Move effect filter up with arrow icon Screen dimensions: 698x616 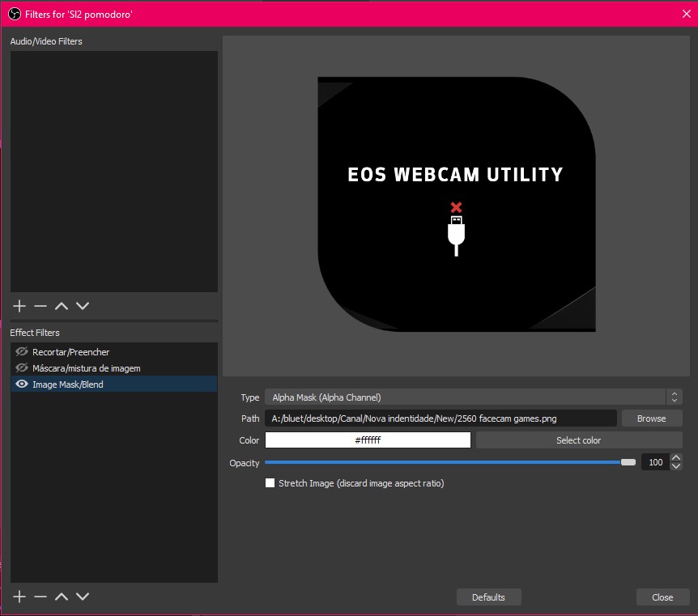pos(62,597)
